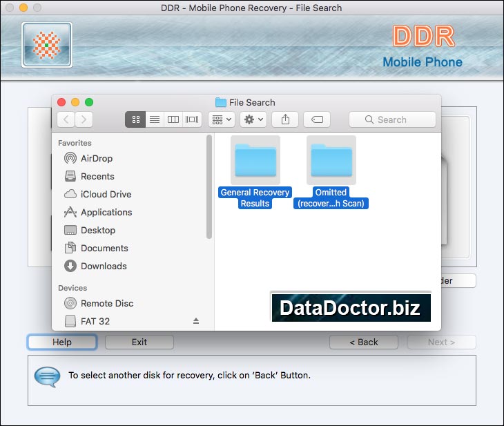
Task: Open the arrange-by grouping dropdown
Action: (222, 119)
